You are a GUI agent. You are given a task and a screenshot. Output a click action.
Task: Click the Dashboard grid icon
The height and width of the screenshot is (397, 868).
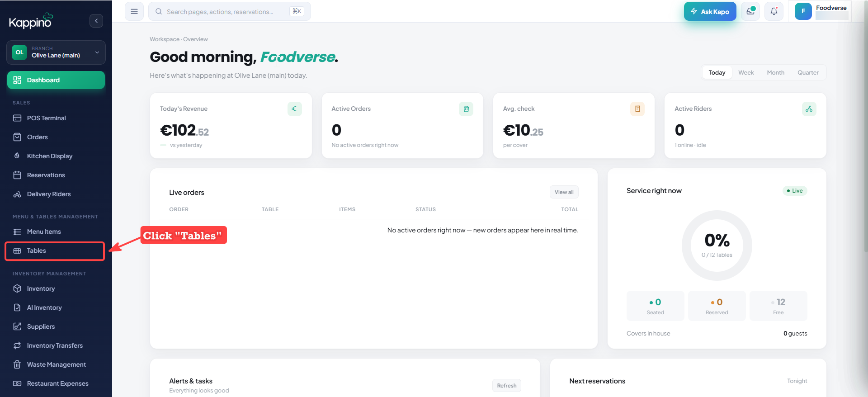pos(17,80)
